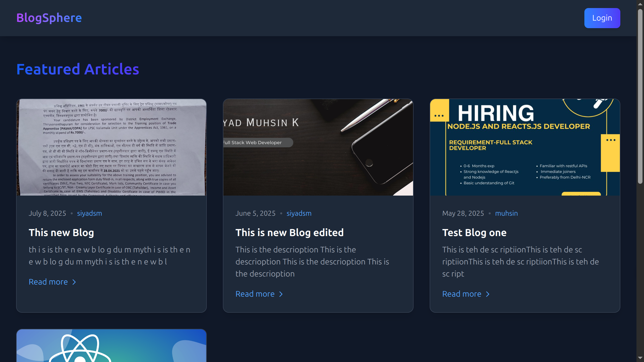Screen dimensions: 644x362
Task: Click description text of 'This is new Blog edited'
Action: 312,262
